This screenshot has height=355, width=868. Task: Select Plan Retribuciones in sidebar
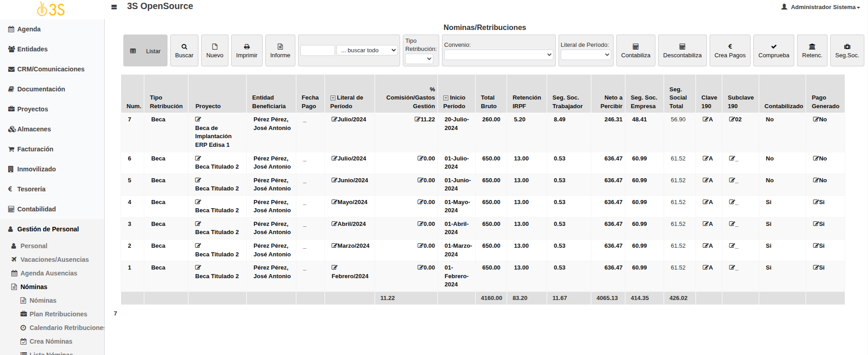coord(58,314)
